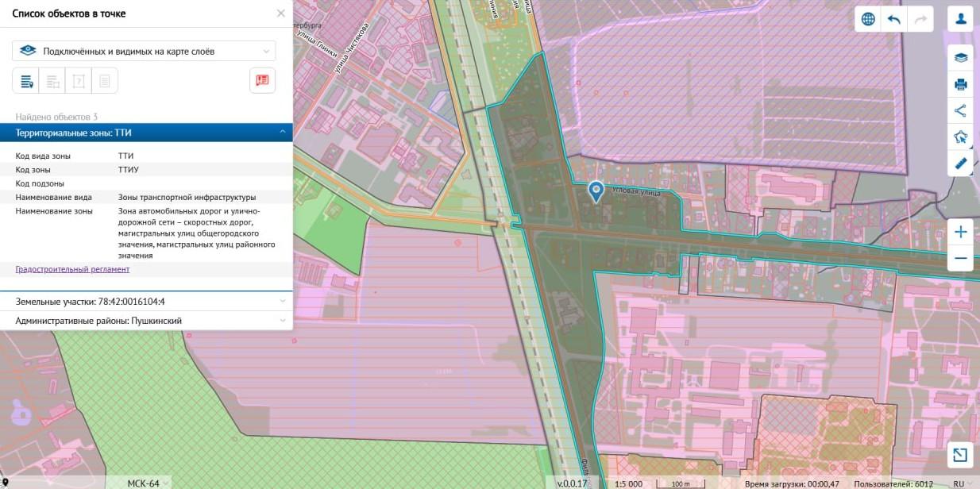Zoom out with the minus button
The image size is (980, 489).
(x=960, y=258)
